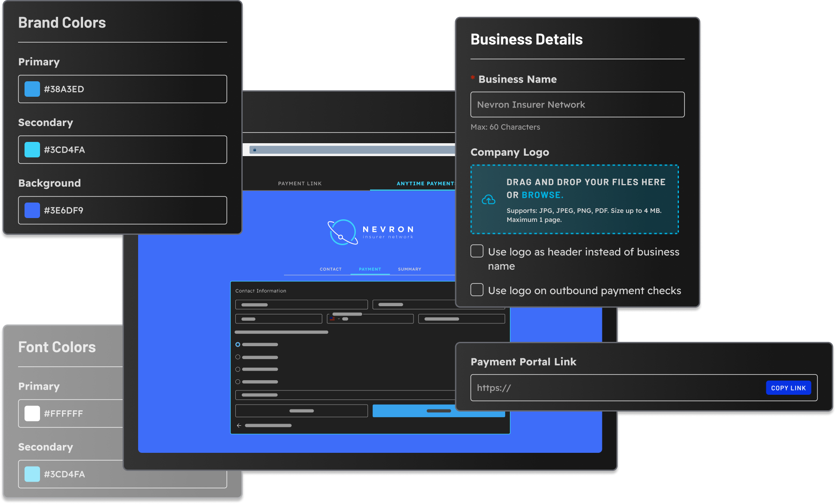Click the Background color swatch #3E6DF9

tap(32, 210)
